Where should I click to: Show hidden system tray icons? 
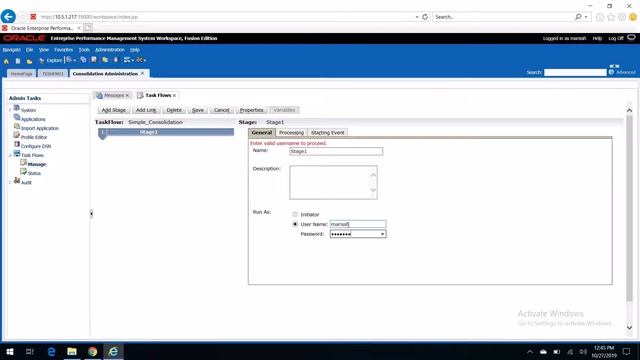tap(530, 351)
